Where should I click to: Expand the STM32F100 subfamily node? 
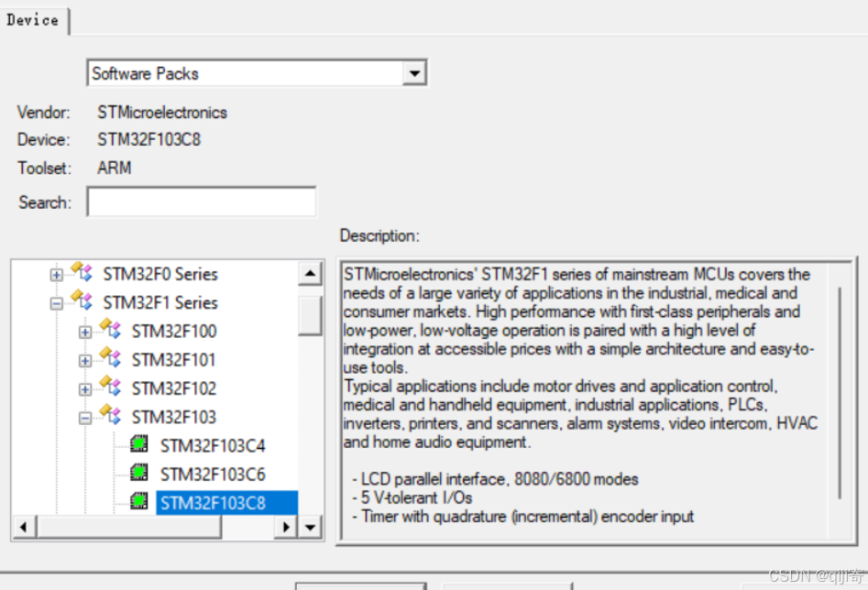tap(84, 332)
